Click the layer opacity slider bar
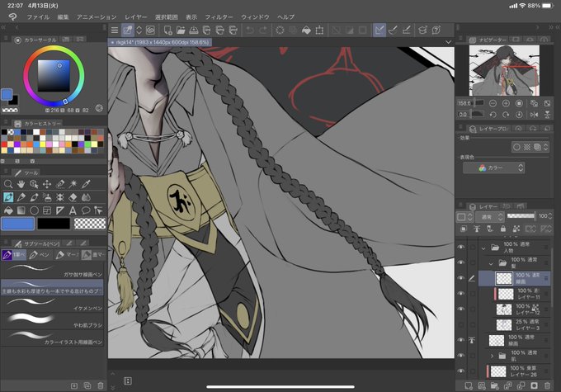Image resolution: width=561 pixels, height=392 pixels. (x=521, y=216)
